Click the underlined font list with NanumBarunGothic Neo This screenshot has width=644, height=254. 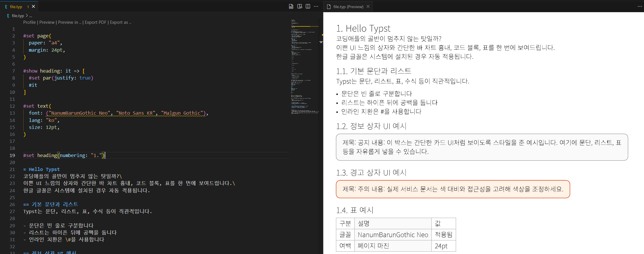[x=126, y=113]
